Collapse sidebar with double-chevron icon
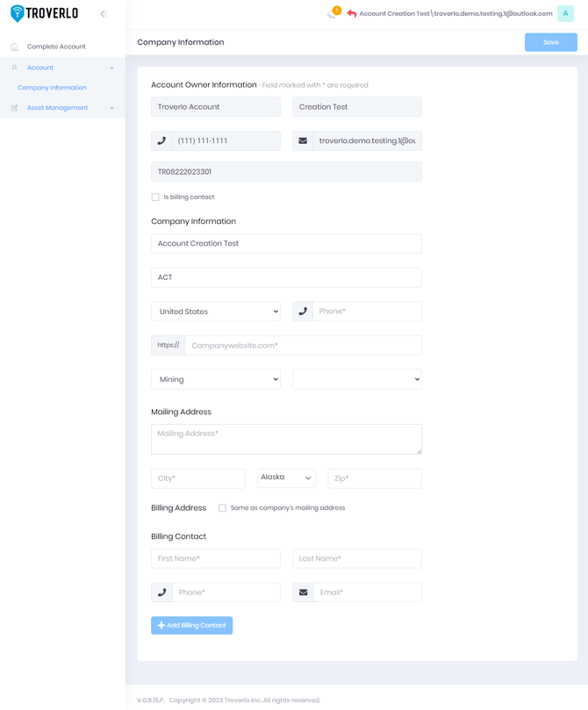 click(104, 14)
